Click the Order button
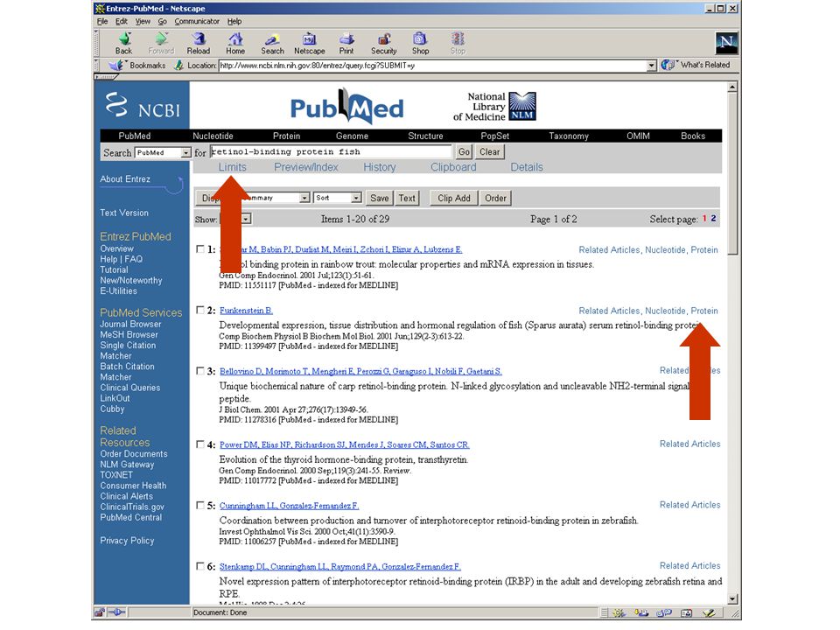Viewport: 840px width, 630px height. coord(495,199)
